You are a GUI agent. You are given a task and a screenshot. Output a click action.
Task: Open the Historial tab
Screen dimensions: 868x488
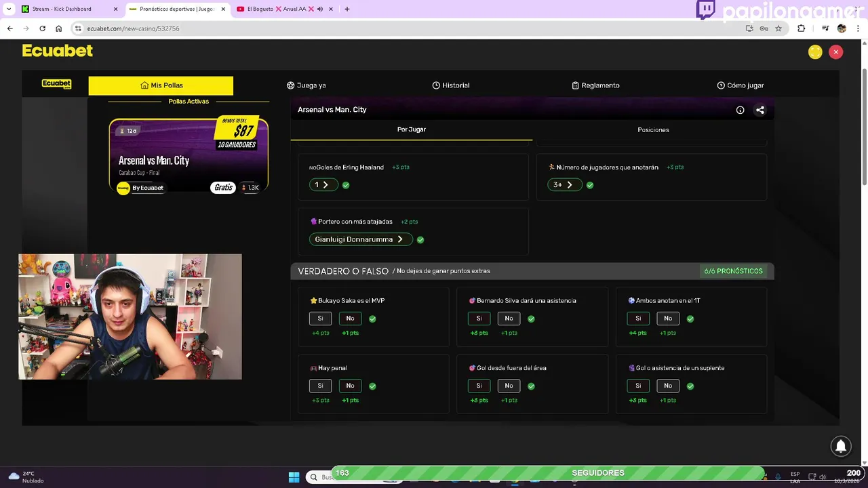tap(451, 85)
